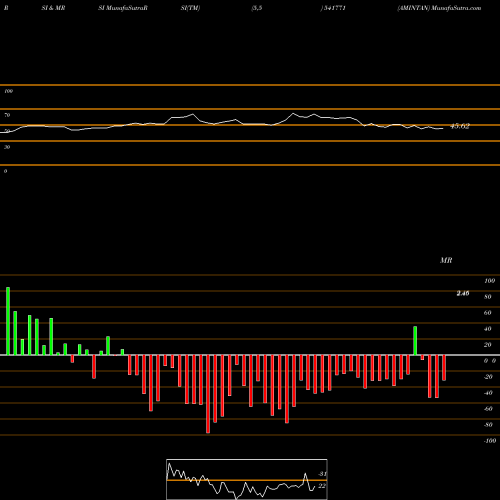Click the RSI axis label 70
The image size is (500, 500).
coord(7,115)
